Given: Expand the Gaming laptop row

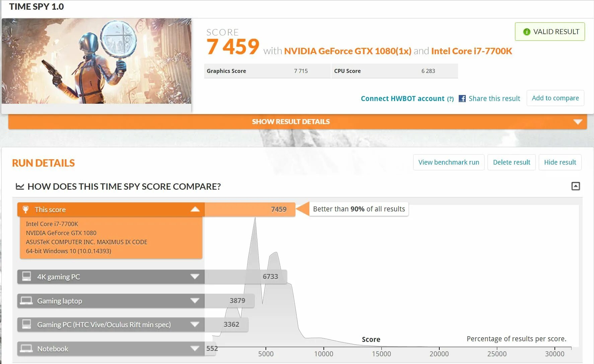Looking at the screenshot, I should click(x=195, y=300).
